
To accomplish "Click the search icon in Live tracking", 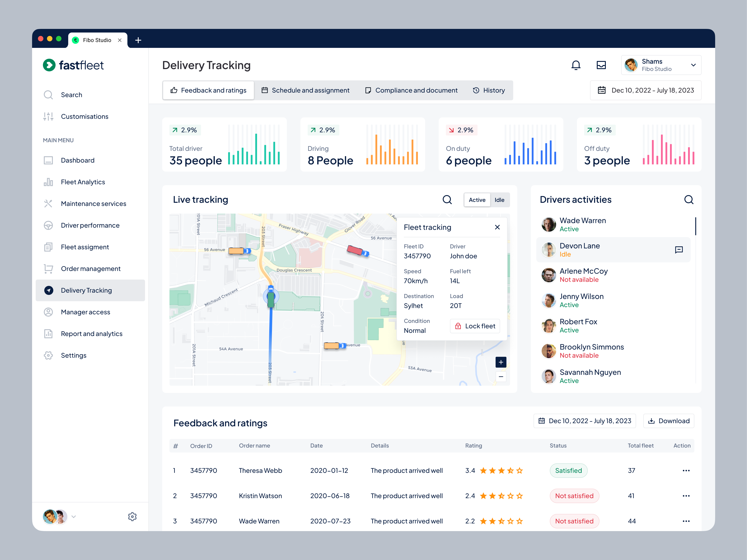I will point(447,199).
